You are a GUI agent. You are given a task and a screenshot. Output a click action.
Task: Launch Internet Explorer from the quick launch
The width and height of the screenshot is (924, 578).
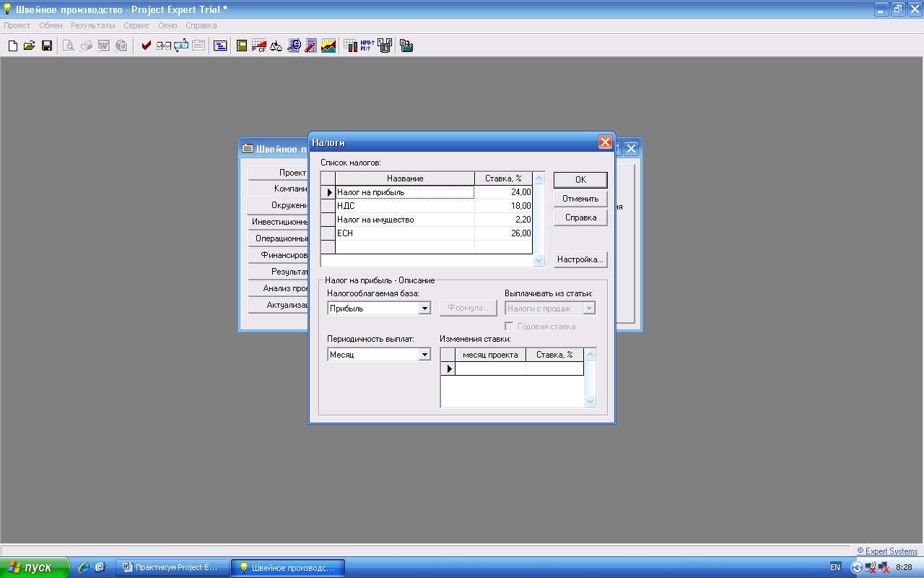coord(84,567)
